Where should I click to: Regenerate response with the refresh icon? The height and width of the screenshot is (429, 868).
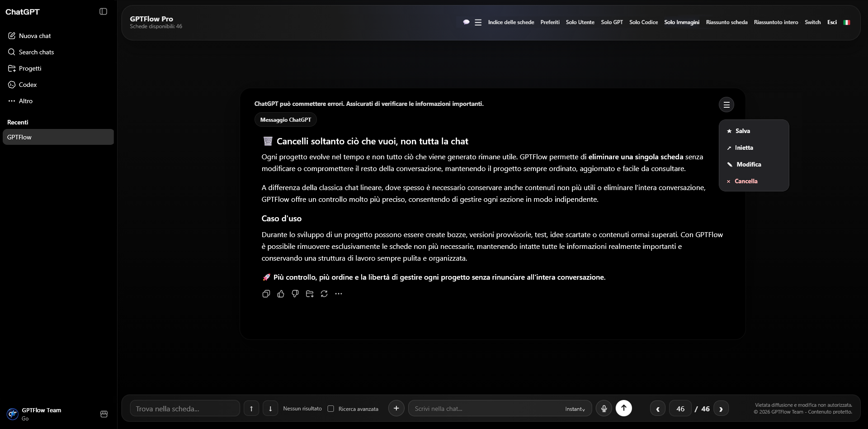pos(324,294)
